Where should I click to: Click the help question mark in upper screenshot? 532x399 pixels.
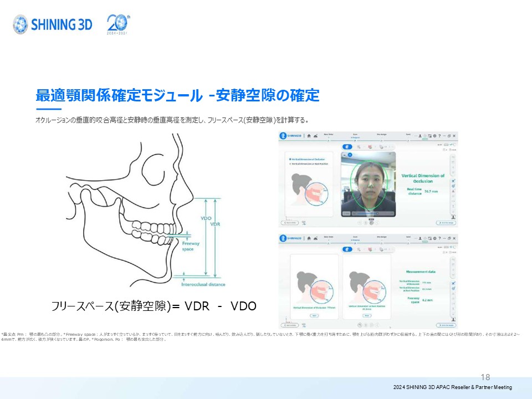[440, 136]
